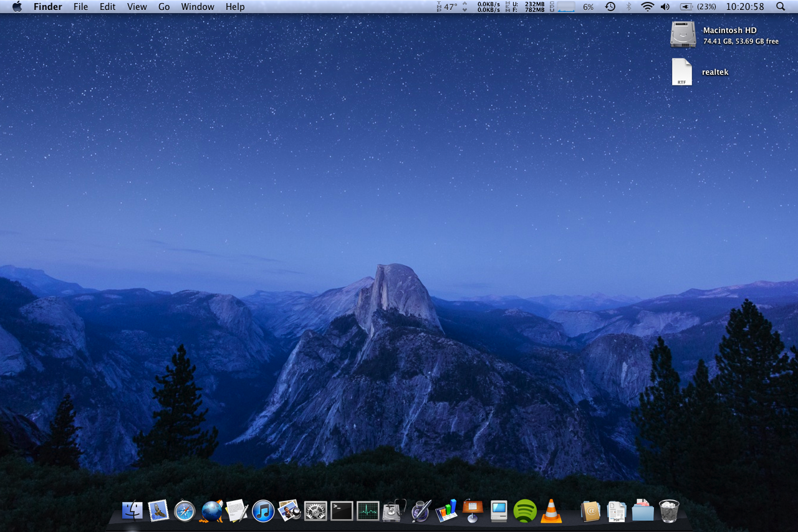The image size is (798, 532).
Task: Open the address book folder stack in Dock
Action: pos(590,511)
